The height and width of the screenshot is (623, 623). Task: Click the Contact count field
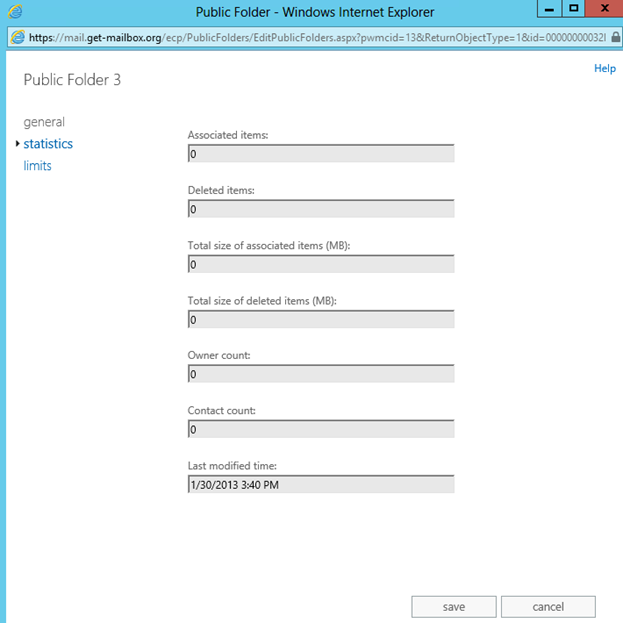(321, 429)
